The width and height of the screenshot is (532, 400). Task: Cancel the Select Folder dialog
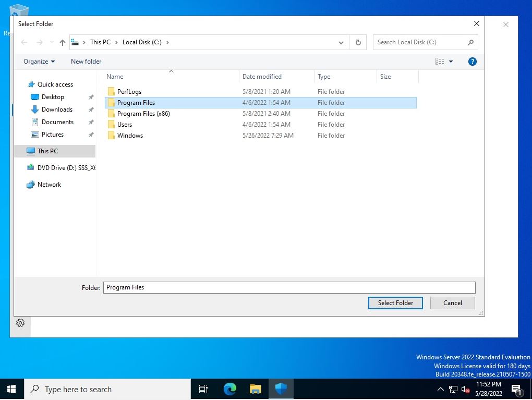(453, 303)
